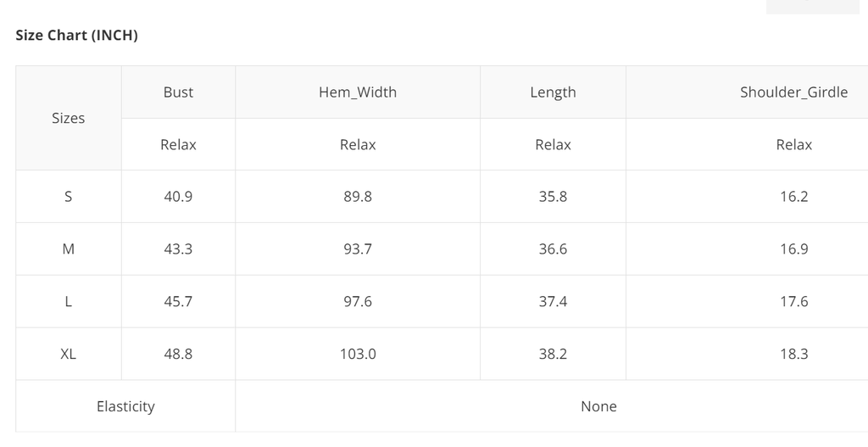
Task: Select the 103.0 hem width value
Action: (x=358, y=355)
